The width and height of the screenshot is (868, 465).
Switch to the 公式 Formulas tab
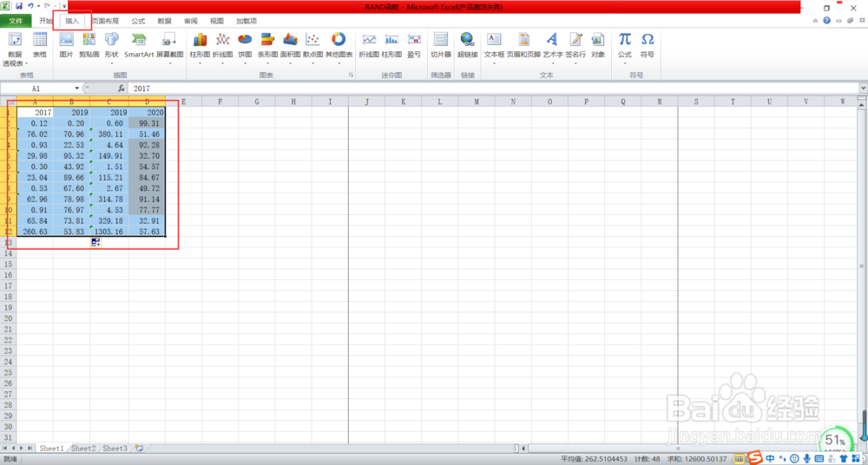[x=138, y=21]
